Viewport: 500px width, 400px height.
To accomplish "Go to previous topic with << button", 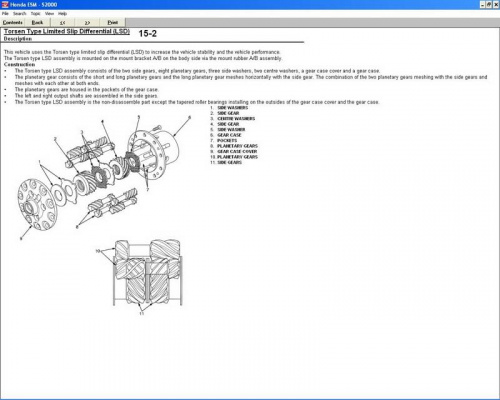I will tap(62, 22).
